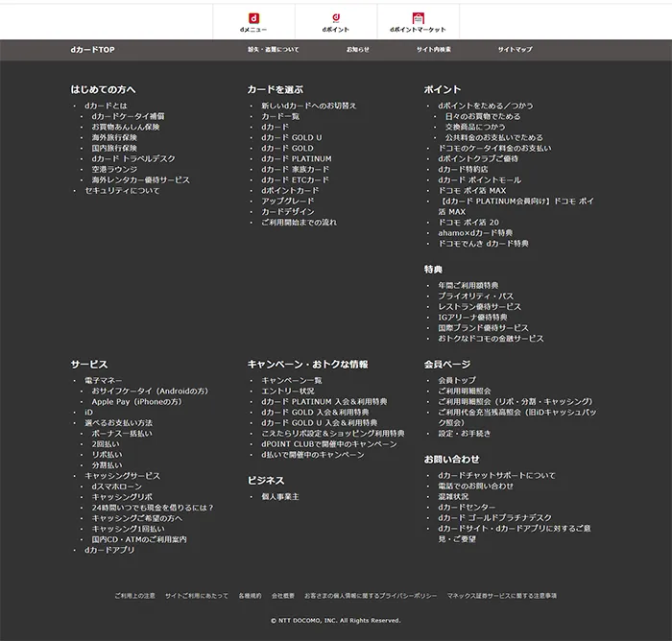
Task: Open the レストラン優待サービス link
Action: [480, 307]
